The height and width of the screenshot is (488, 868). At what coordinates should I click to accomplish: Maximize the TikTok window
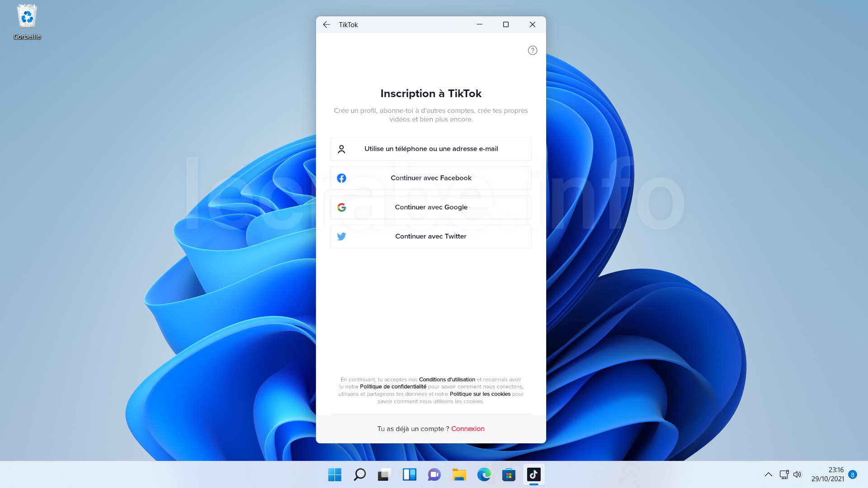pos(506,24)
